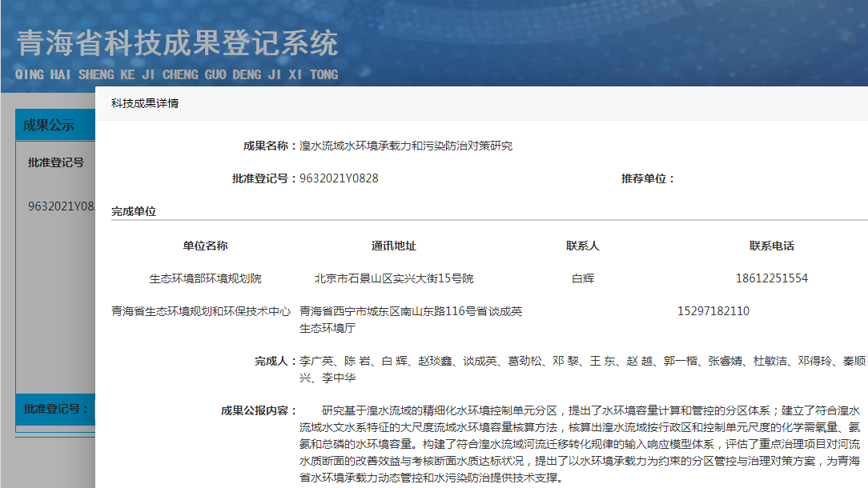Click the registration number 9632021Y0828 in dialog
The width and height of the screenshot is (868, 488).
339,178
